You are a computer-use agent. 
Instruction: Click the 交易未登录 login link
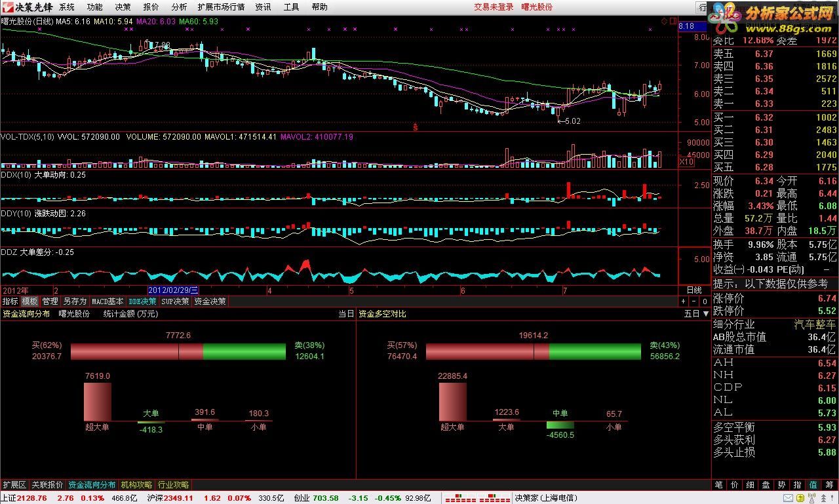pos(494,7)
